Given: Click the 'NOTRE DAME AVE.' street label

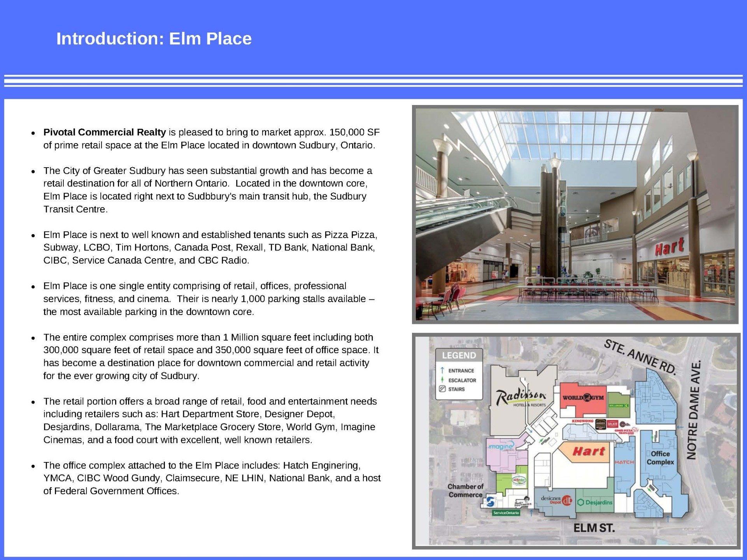Looking at the screenshot, I should 694,409.
